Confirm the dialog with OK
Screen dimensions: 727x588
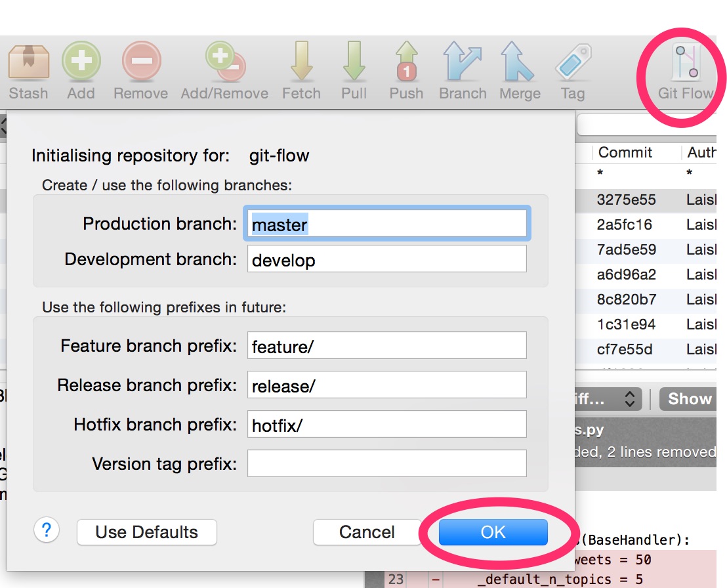point(493,532)
